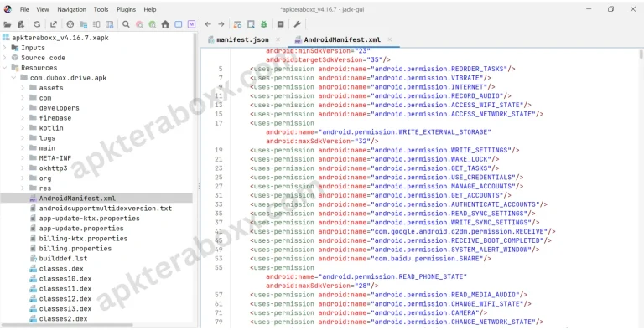The width and height of the screenshot is (644, 330).
Task: Click the Export project toolbar icon
Action: (x=54, y=24)
